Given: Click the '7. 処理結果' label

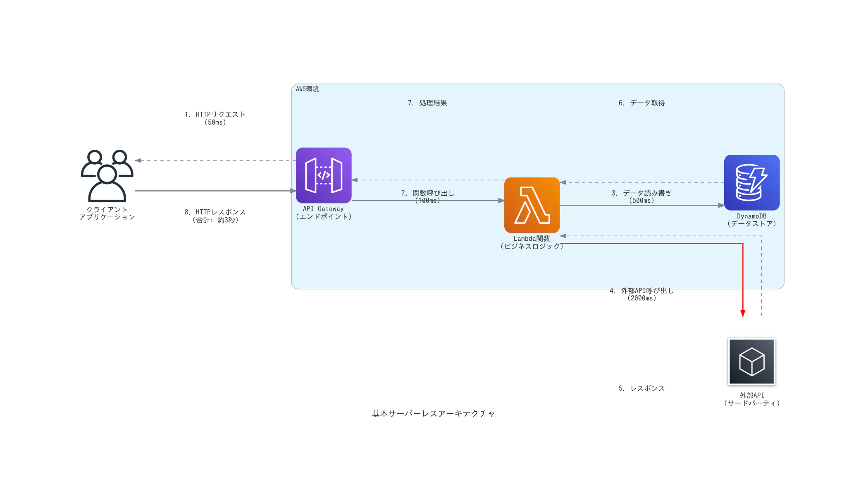Looking at the screenshot, I should [x=428, y=103].
